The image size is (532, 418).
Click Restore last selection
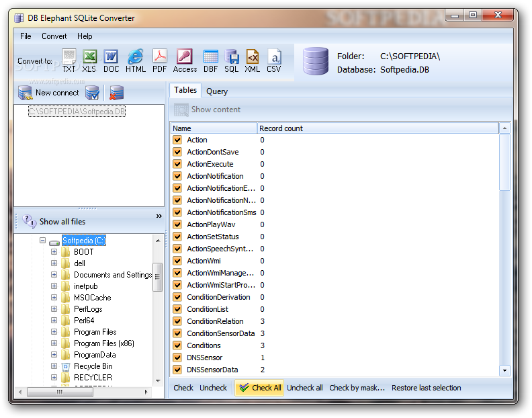pyautogui.click(x=426, y=388)
